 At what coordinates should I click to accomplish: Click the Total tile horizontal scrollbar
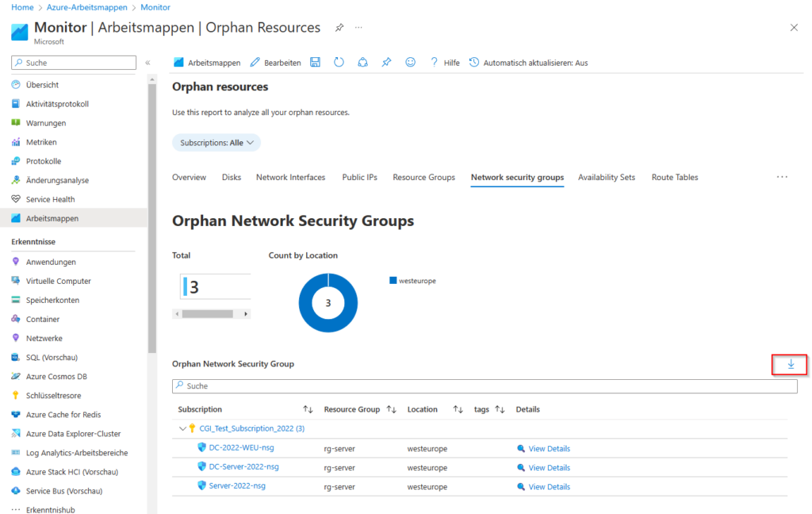point(212,314)
